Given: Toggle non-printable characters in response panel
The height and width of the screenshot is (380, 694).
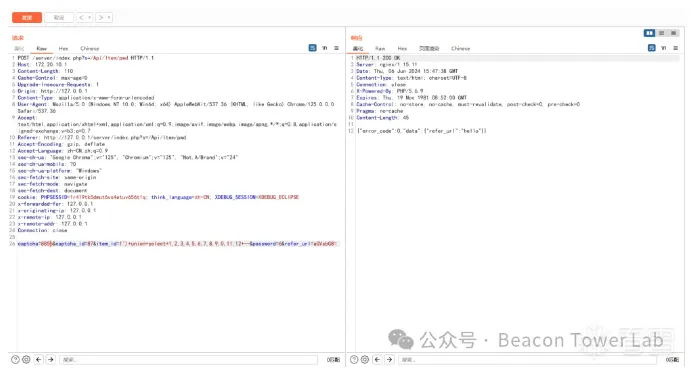Looking at the screenshot, I should click(663, 48).
